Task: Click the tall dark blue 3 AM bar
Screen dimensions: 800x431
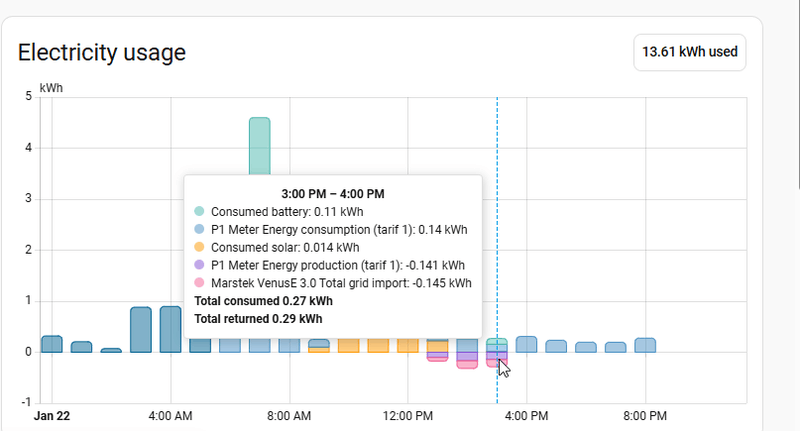Action: pos(141,330)
